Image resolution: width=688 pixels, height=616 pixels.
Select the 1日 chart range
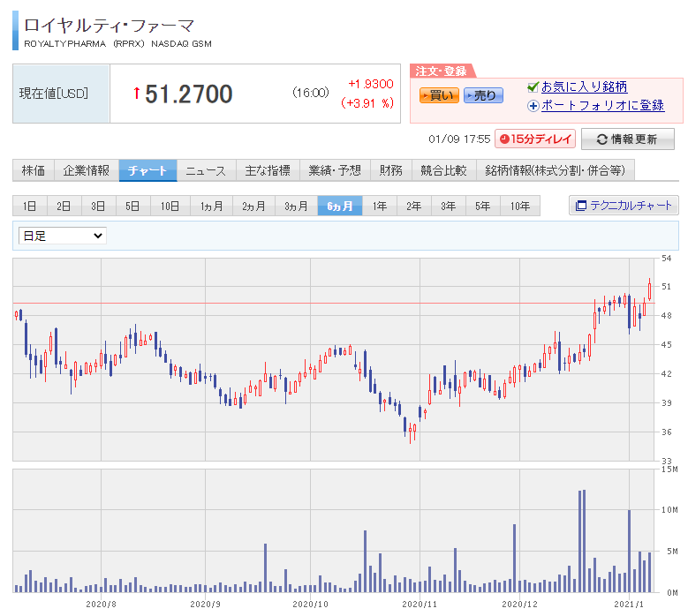click(x=30, y=206)
